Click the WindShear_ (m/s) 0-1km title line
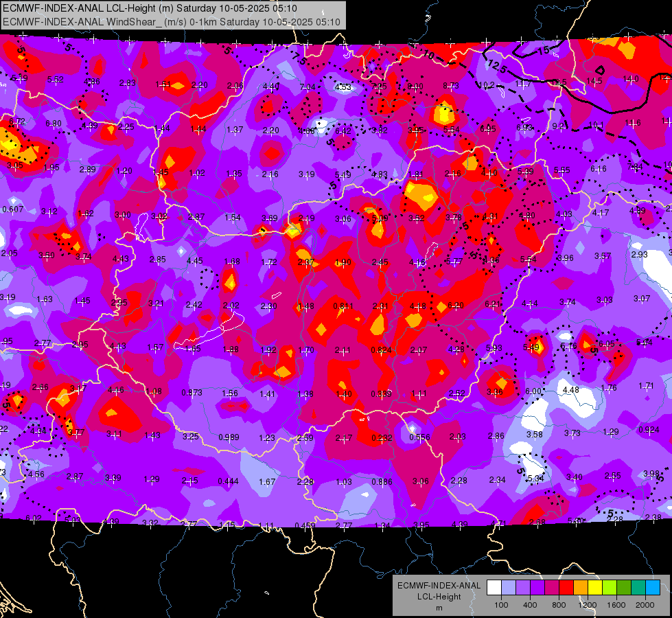This screenshot has width=672, height=618. pyautogui.click(x=172, y=22)
